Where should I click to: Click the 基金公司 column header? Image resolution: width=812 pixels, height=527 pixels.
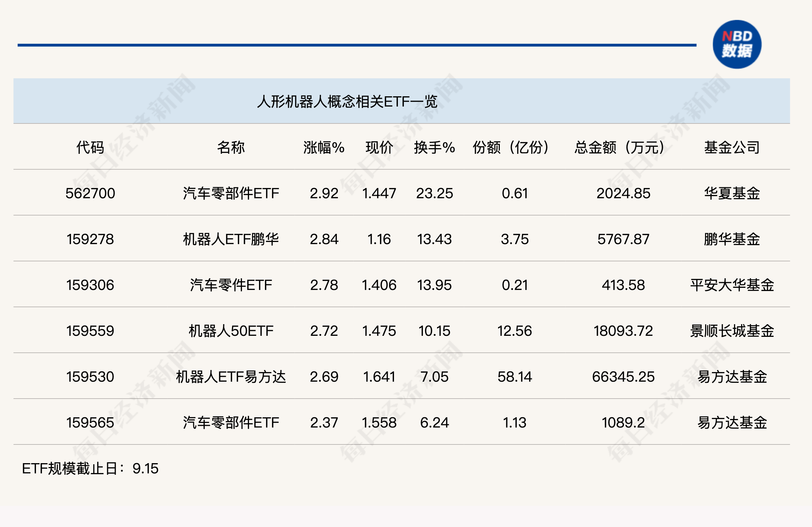point(732,147)
